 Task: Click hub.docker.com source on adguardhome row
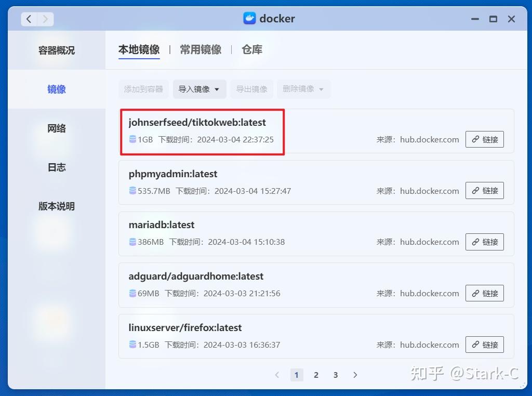click(x=430, y=294)
